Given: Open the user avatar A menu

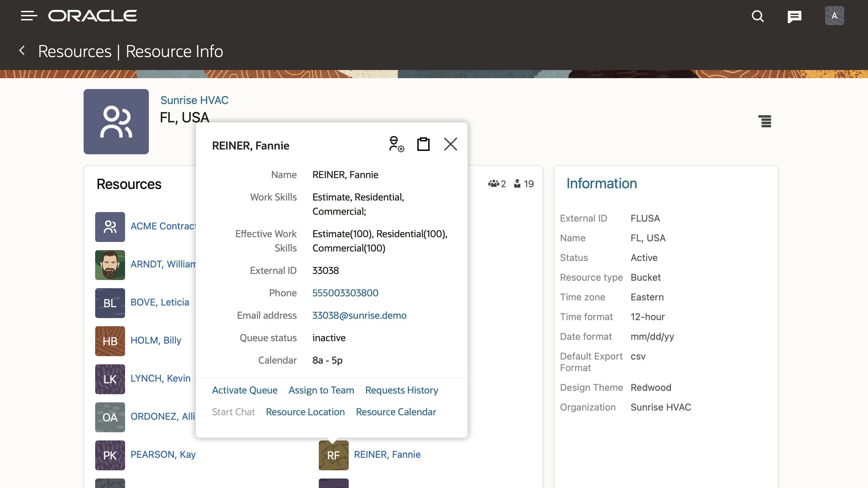Looking at the screenshot, I should tap(834, 16).
